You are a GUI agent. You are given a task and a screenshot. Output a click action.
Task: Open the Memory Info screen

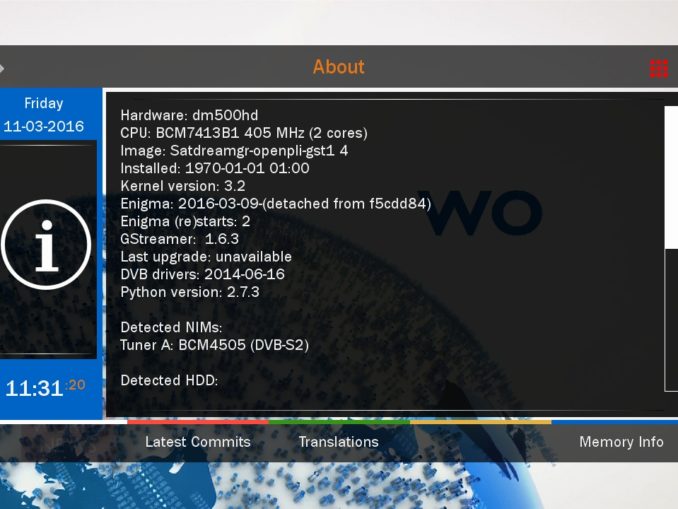621,442
